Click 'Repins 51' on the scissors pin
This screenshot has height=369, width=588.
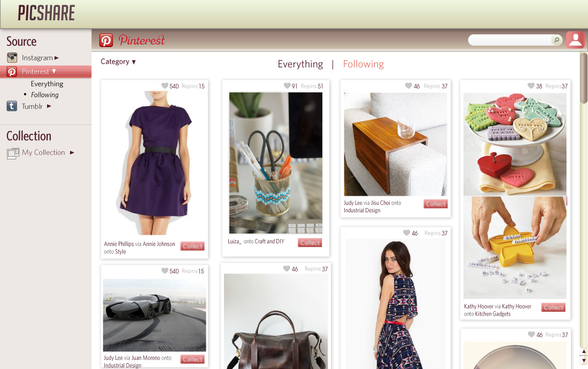pyautogui.click(x=312, y=86)
